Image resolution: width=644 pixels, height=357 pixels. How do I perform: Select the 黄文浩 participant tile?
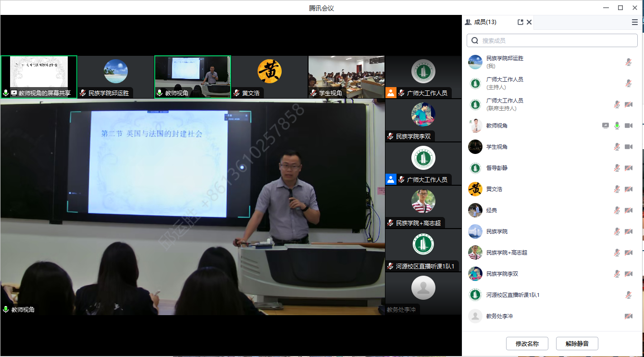269,77
